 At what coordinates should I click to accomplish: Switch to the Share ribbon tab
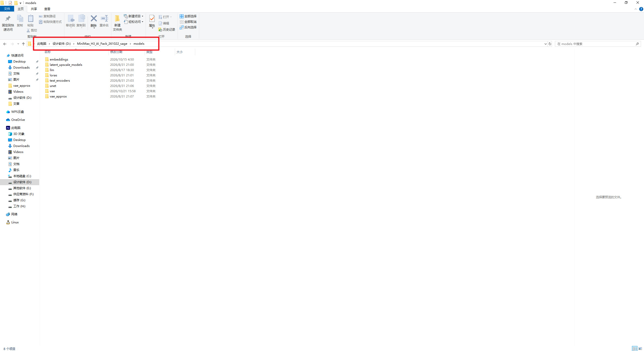tap(34, 9)
